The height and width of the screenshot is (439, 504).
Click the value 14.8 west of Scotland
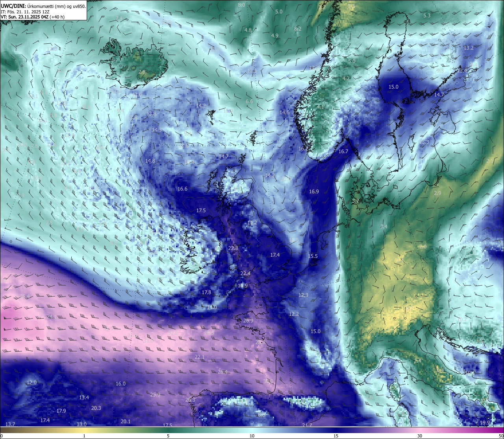click(x=150, y=161)
